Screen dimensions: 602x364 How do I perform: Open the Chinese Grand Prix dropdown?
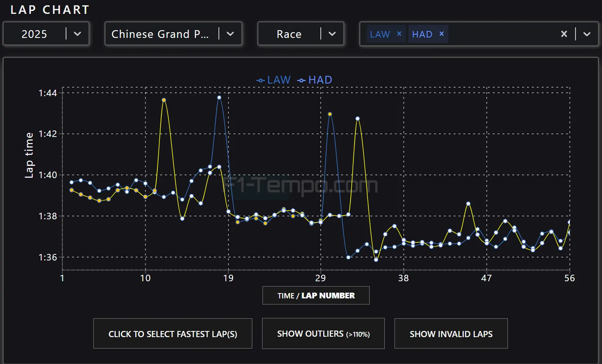pos(230,34)
